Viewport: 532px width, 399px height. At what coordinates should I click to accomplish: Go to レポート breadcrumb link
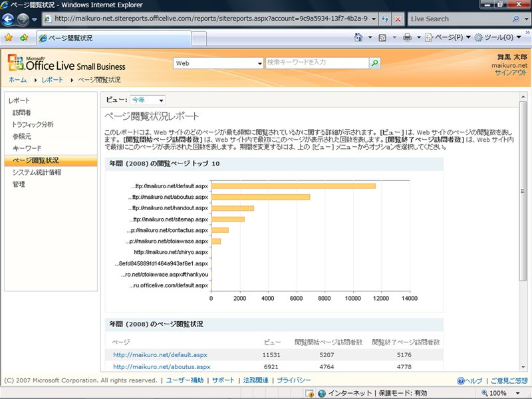click(x=53, y=80)
